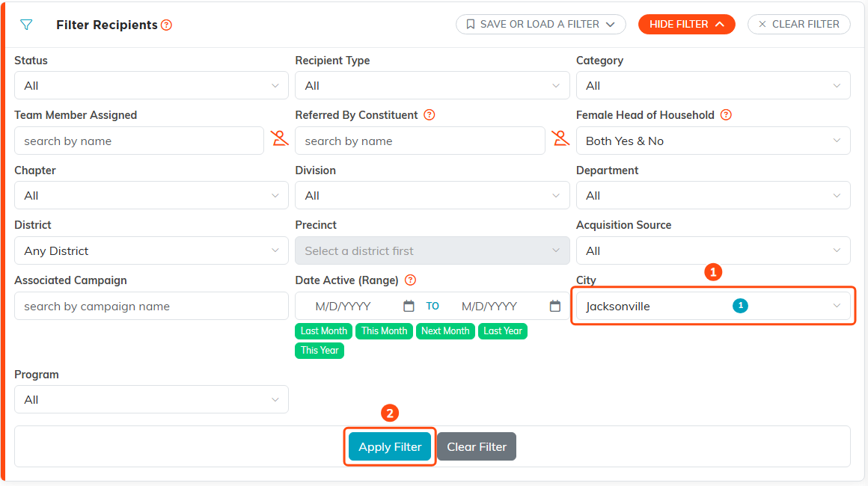868x486 pixels.
Task: Select the Last Month date shortcut
Action: pos(324,331)
